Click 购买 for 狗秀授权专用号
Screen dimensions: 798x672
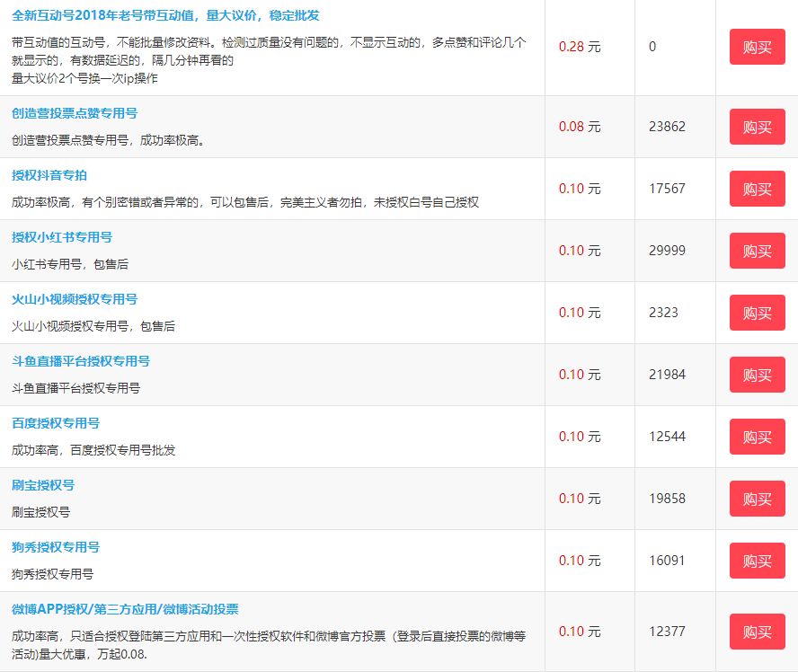(758, 561)
